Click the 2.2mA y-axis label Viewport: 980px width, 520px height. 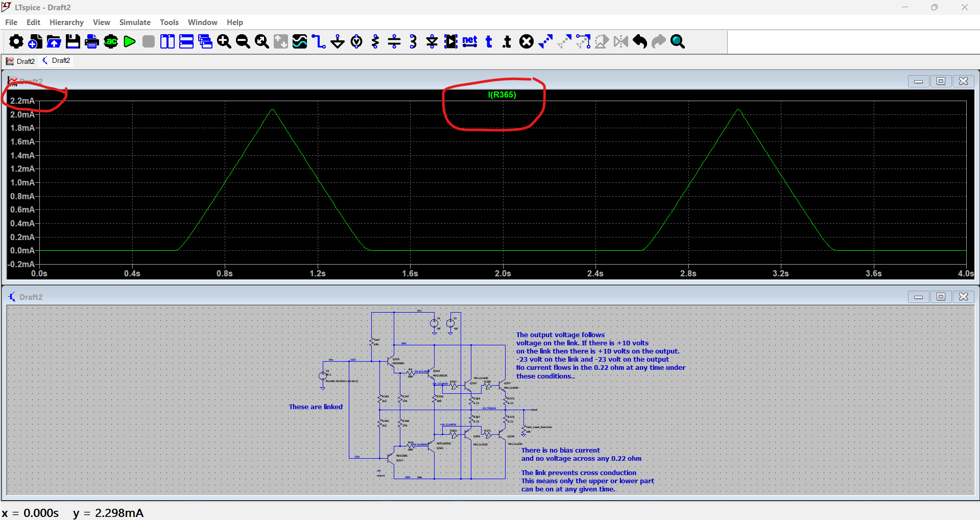click(22, 101)
